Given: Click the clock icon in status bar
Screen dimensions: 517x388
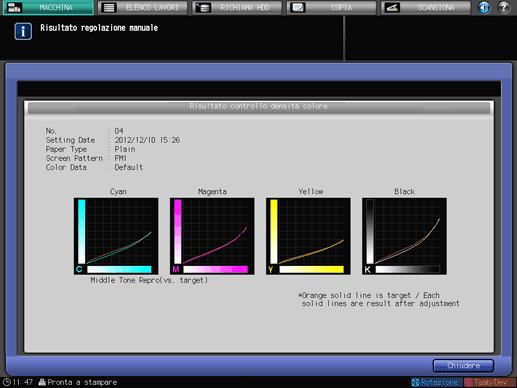Looking at the screenshot, I should pos(7,382).
